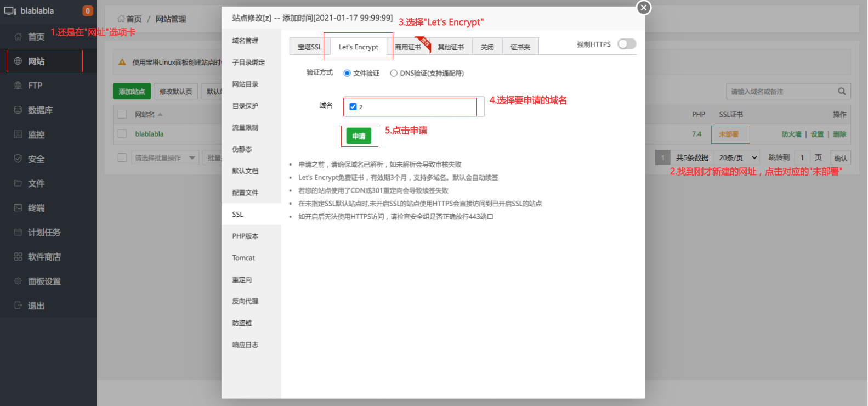Click the 退出 logout icon in sidebar
Viewport: 868px width, 406px height.
pyautogui.click(x=18, y=306)
